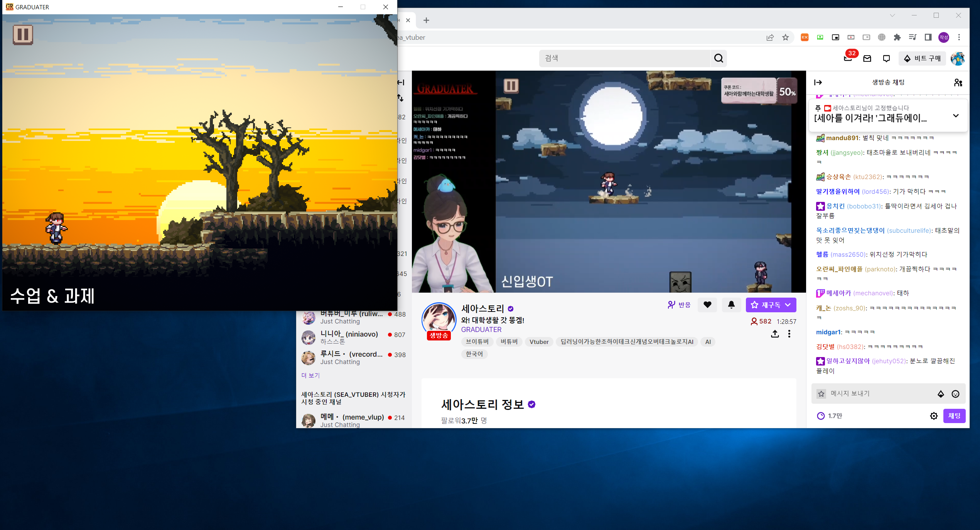
Task: Click the 비트 구매 button
Action: [922, 58]
